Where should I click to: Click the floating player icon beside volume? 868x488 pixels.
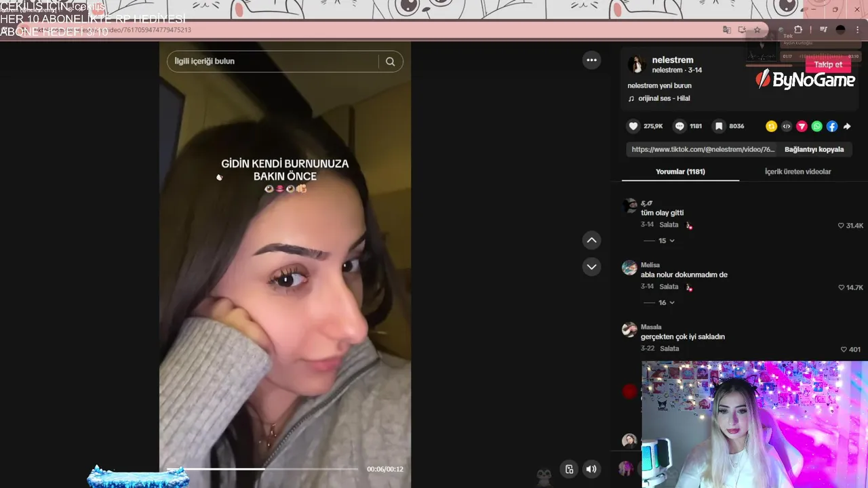coord(569,469)
